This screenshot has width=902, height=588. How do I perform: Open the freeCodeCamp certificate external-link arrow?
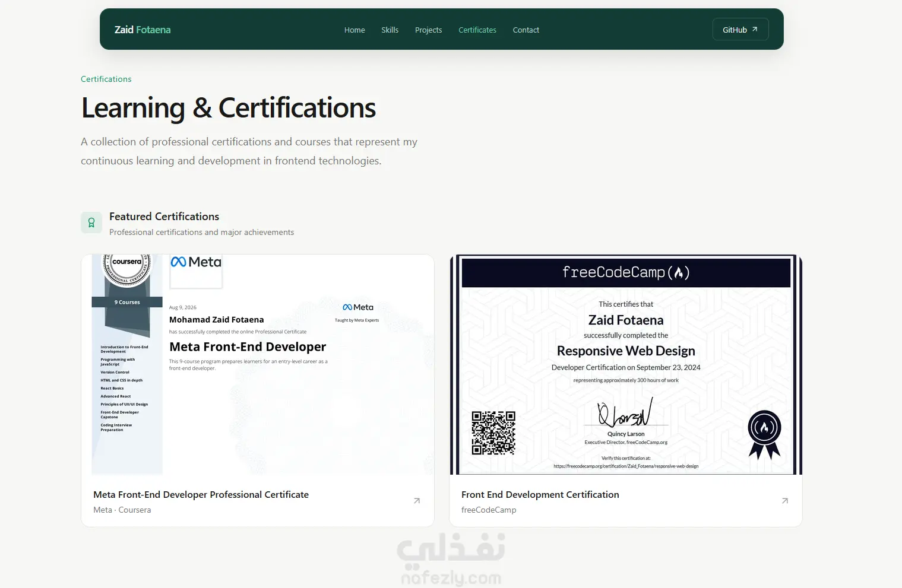785,501
